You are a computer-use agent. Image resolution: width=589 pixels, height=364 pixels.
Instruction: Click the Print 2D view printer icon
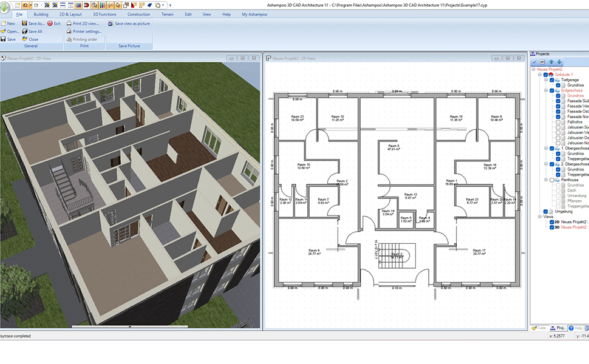[x=69, y=24]
